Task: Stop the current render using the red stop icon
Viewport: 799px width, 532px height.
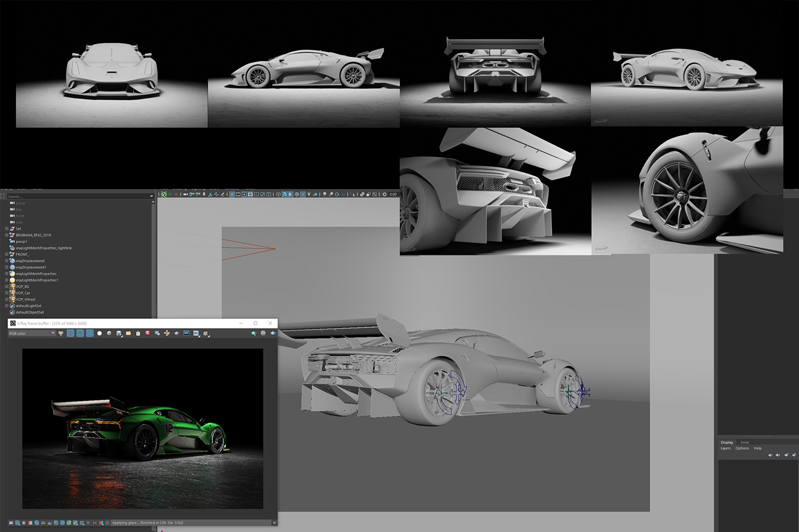Action: (147, 333)
